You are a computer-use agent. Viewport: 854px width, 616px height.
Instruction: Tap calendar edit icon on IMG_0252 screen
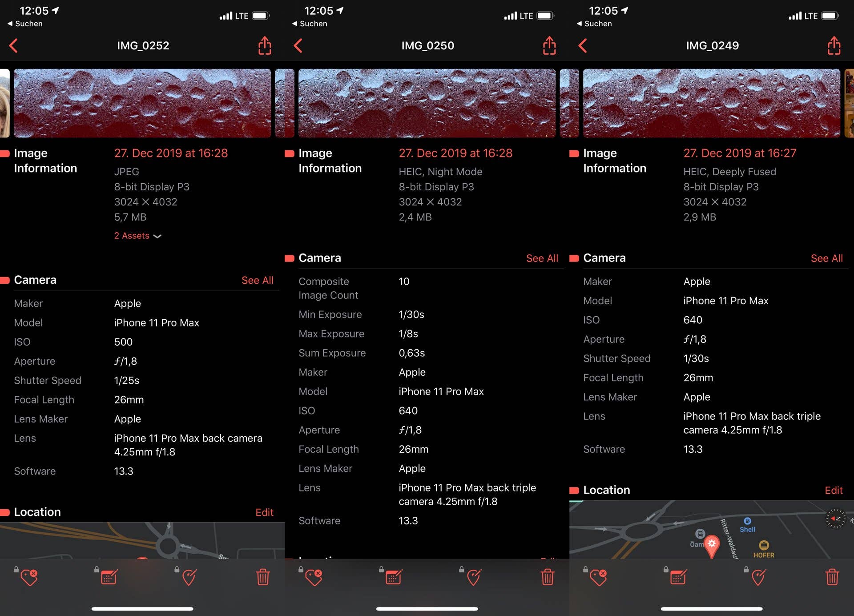click(109, 577)
